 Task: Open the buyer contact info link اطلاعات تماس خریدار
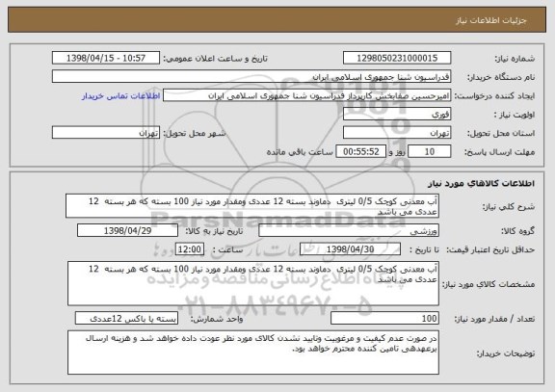point(120,96)
